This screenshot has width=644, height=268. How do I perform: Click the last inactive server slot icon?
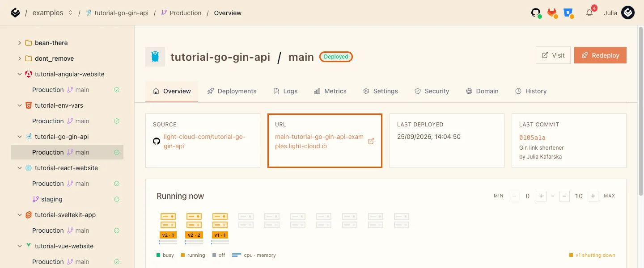click(402, 220)
